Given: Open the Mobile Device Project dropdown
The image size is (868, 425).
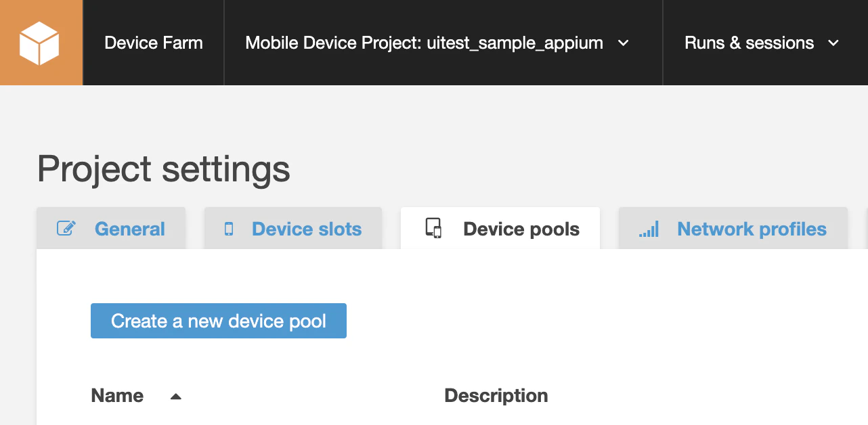Looking at the screenshot, I should 424,43.
